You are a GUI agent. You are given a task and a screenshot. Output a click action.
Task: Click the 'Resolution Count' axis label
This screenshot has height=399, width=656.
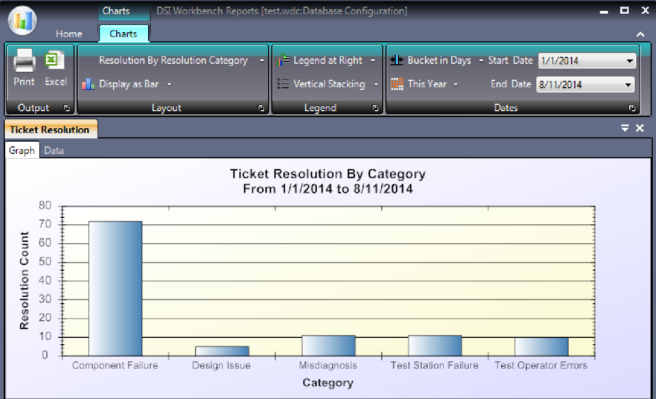pos(24,281)
